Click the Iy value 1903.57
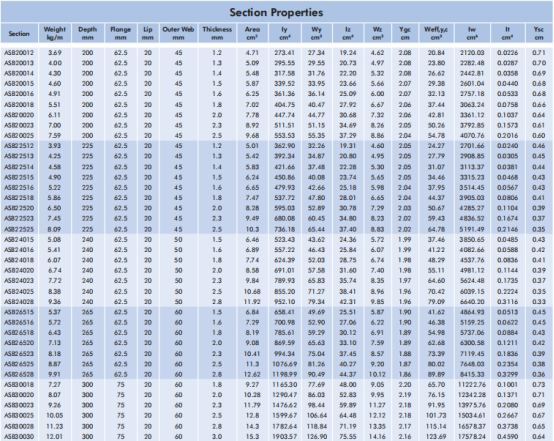 pyautogui.click(x=285, y=437)
